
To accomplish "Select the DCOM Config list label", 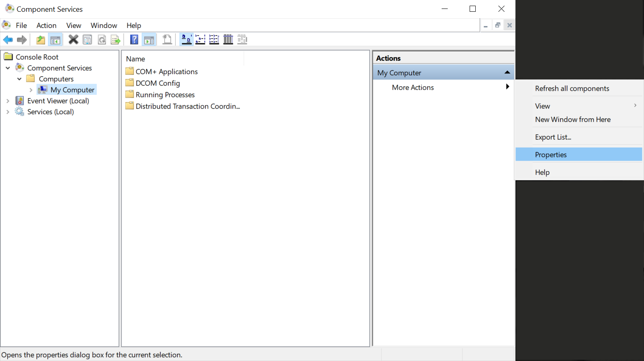I will pos(158,83).
